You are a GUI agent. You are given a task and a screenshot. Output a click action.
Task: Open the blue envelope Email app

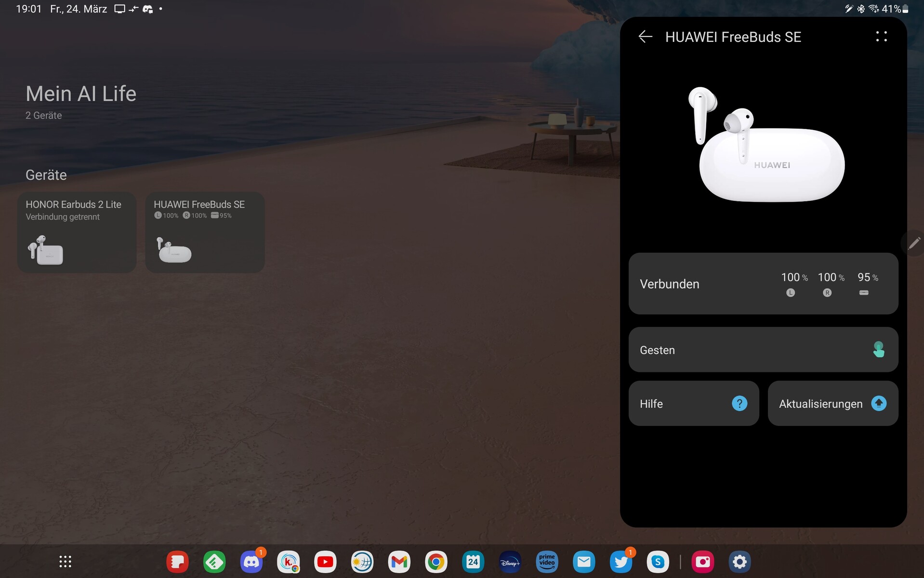point(584,562)
